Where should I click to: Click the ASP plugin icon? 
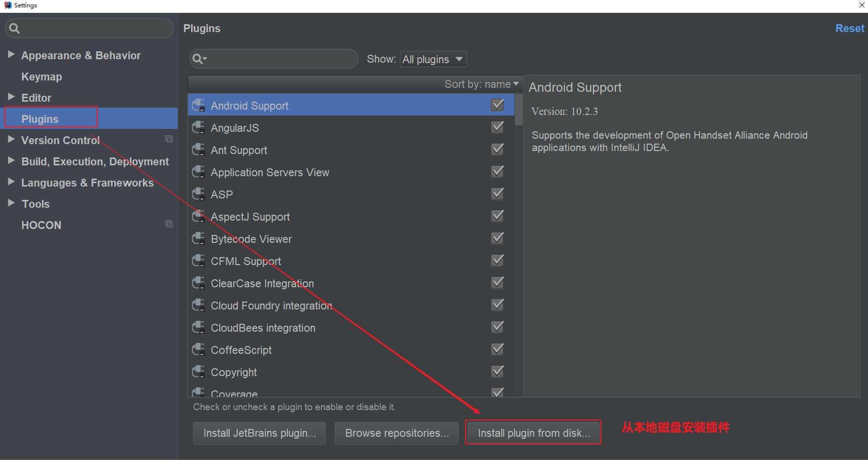point(198,194)
